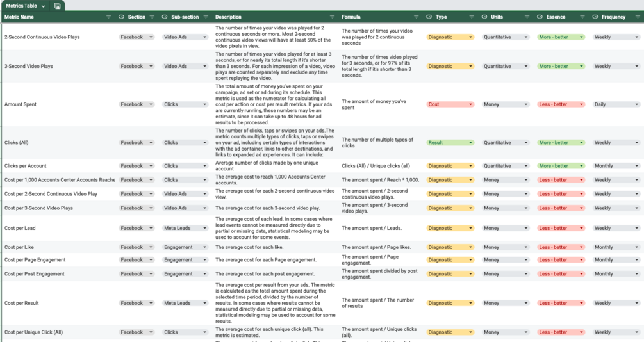This screenshot has width=644, height=342.
Task: Select the 'Cost per Like' cell
Action: (x=59, y=247)
